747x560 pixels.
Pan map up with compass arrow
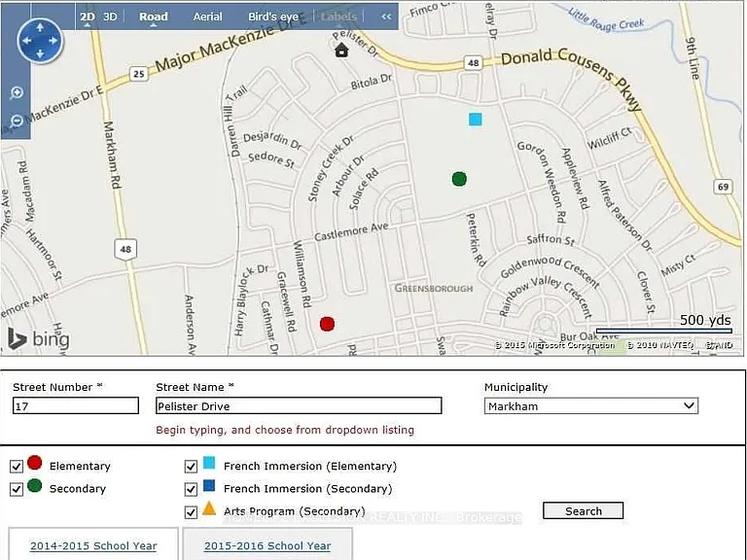(40, 27)
